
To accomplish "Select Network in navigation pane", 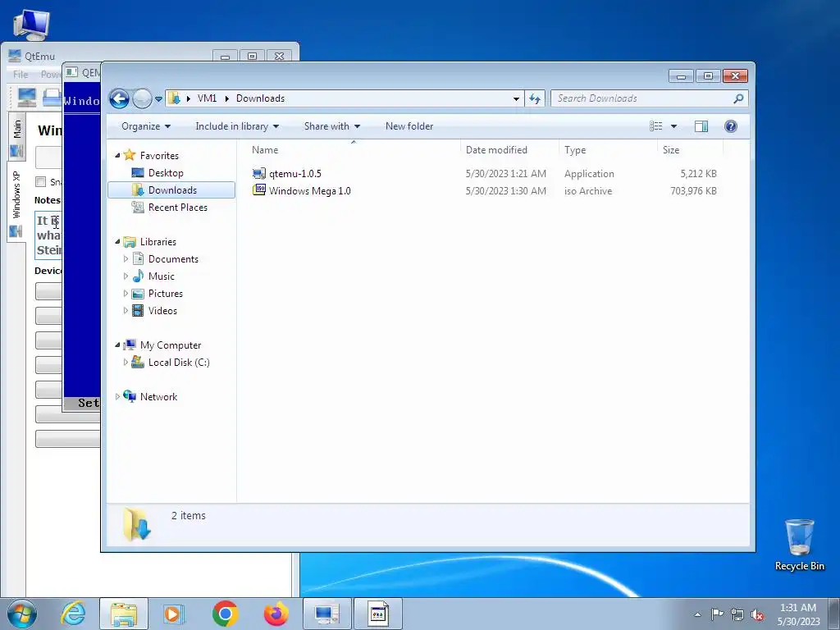I will tap(158, 397).
